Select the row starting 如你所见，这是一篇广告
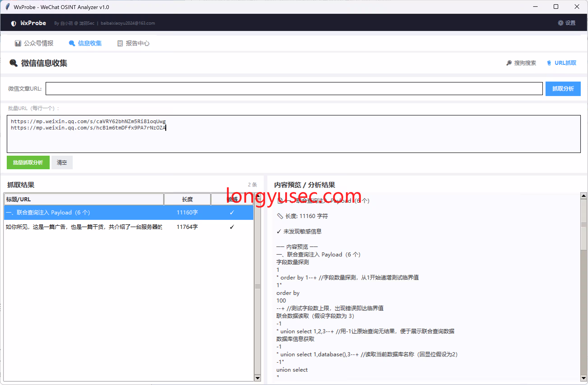The width and height of the screenshot is (588, 385). (128, 227)
